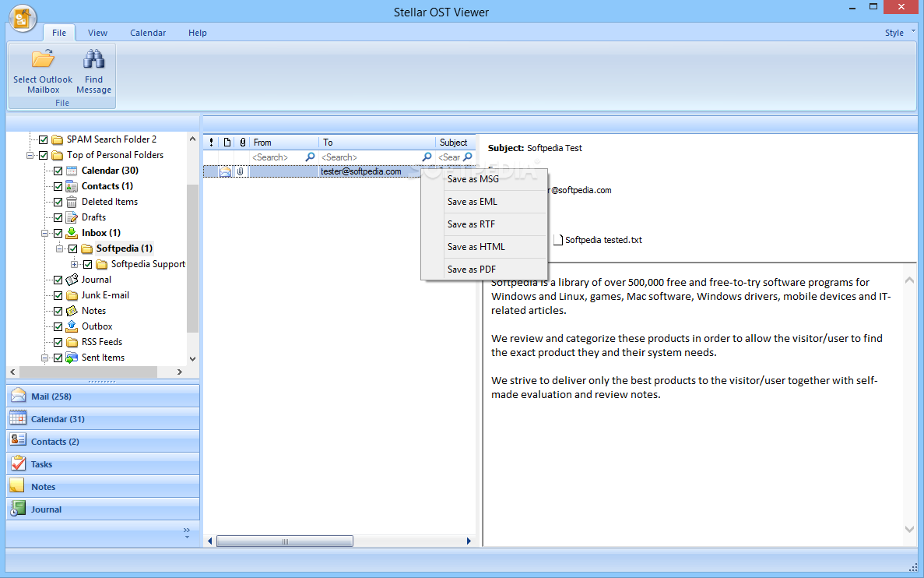Expand navigation pane configure buttons chevron

tap(187, 533)
